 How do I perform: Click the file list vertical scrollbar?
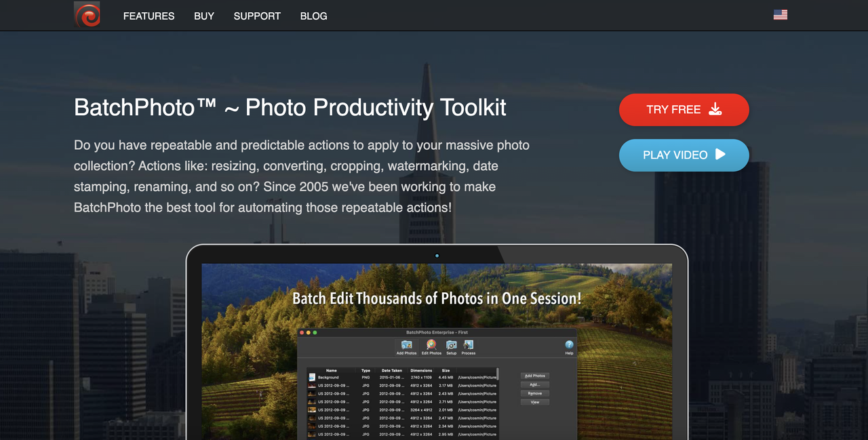pyautogui.click(x=498, y=375)
